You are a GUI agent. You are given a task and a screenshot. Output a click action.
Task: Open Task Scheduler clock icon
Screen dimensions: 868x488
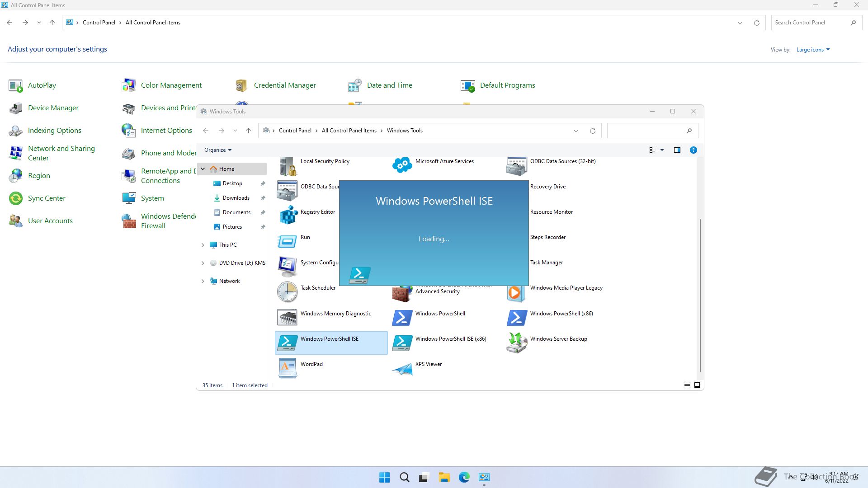(288, 292)
